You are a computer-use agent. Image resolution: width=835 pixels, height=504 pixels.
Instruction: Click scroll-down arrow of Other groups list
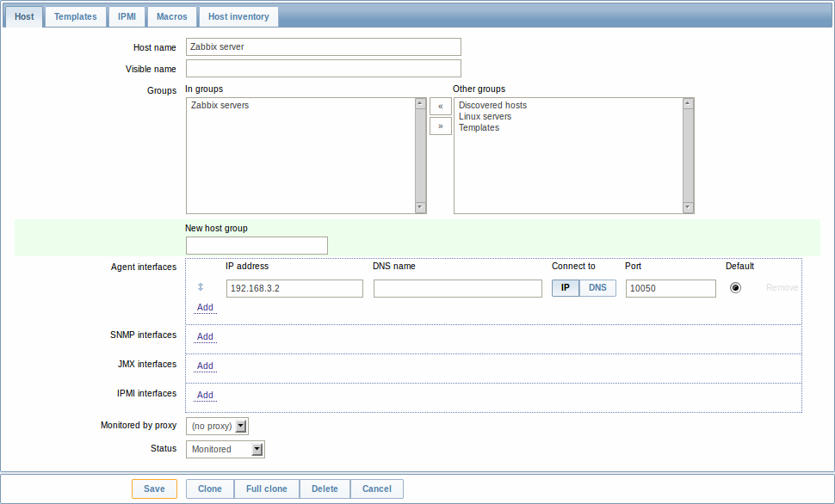pyautogui.click(x=688, y=207)
